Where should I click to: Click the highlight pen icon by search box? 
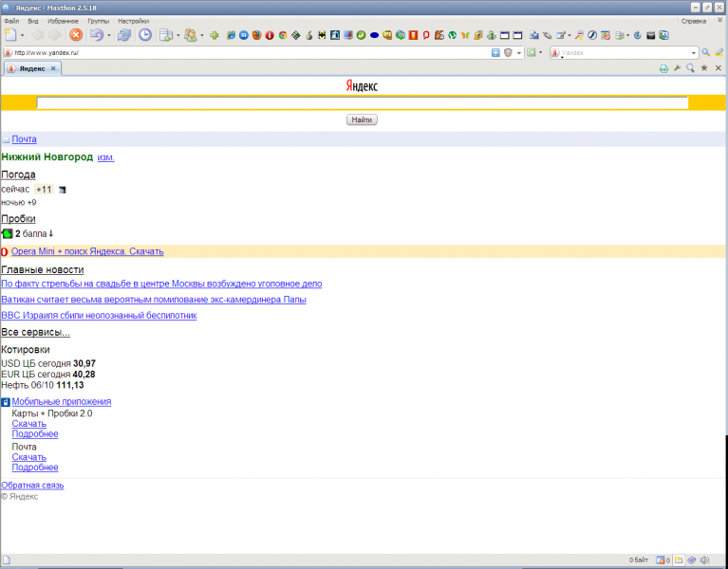(719, 52)
